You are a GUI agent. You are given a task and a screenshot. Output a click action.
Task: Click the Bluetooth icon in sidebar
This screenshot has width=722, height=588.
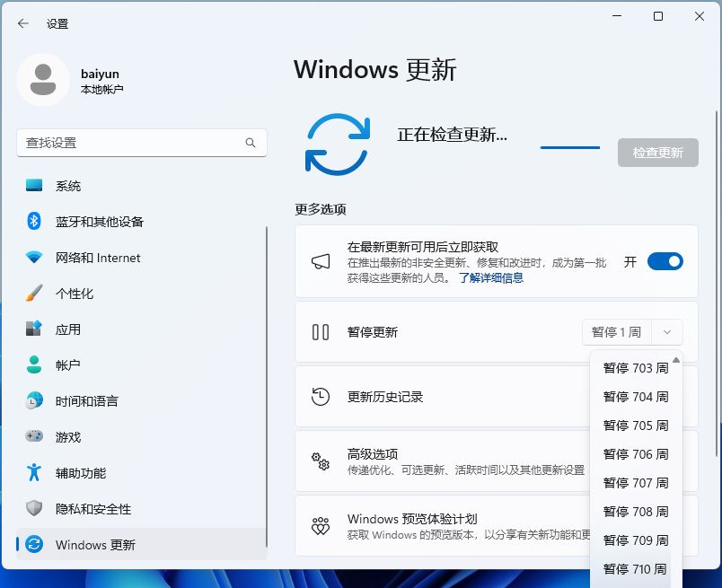(34, 222)
